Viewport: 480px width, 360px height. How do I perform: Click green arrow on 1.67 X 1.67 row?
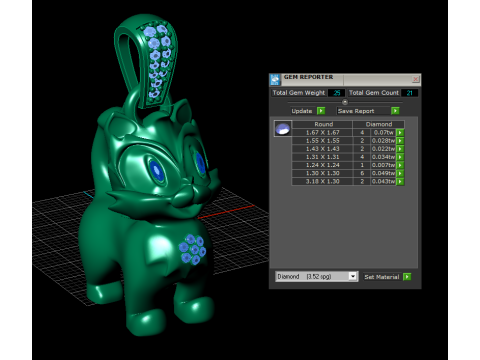tap(400, 132)
